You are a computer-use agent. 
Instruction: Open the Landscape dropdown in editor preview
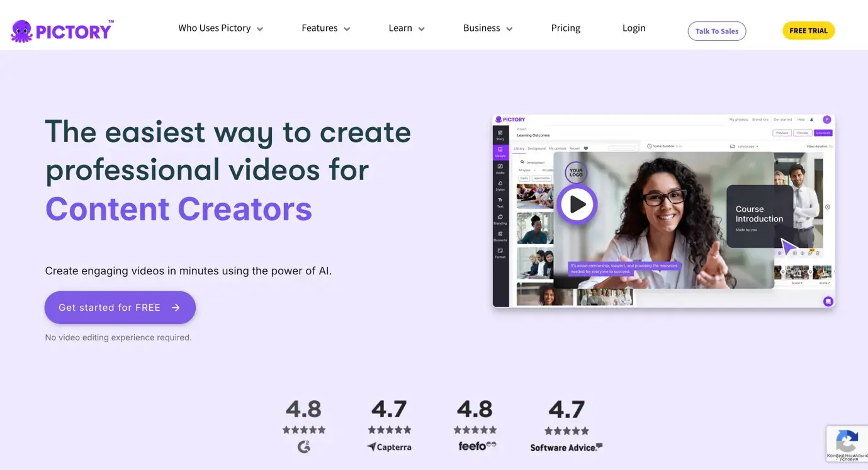coord(745,146)
